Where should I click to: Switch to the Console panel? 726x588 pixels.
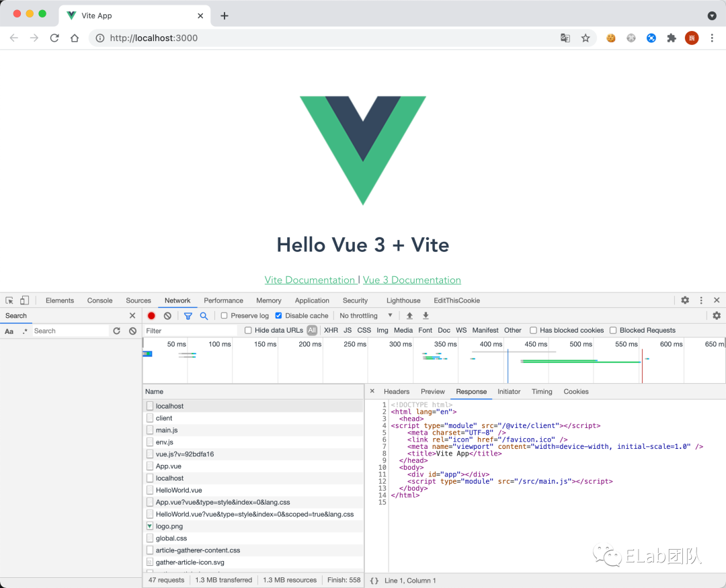[x=100, y=300]
